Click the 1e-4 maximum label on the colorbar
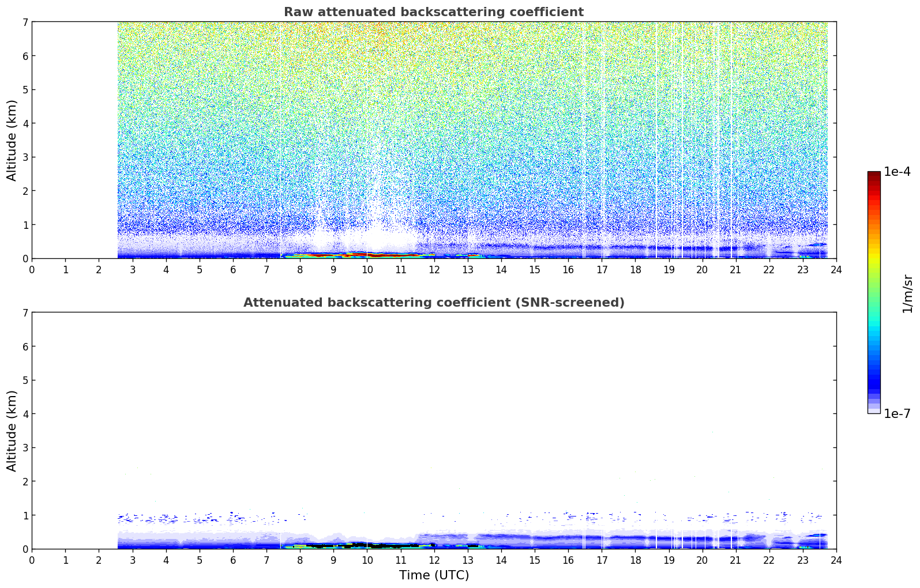This screenshot has width=920, height=588. pos(896,172)
